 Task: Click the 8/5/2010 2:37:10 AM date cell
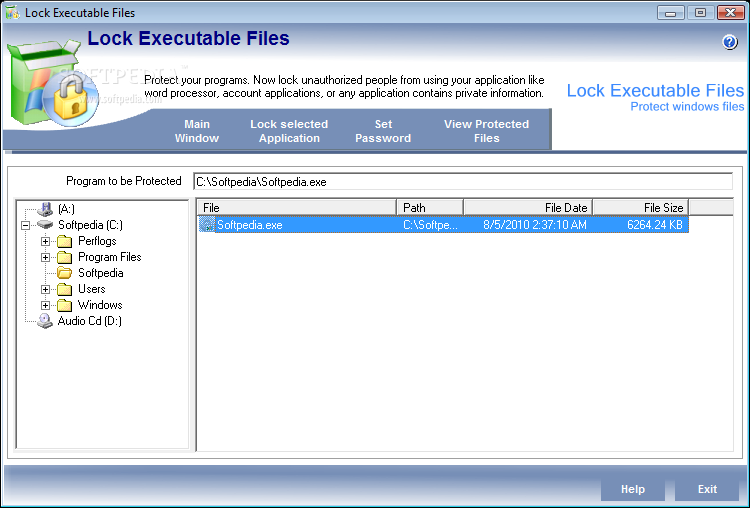(x=535, y=225)
